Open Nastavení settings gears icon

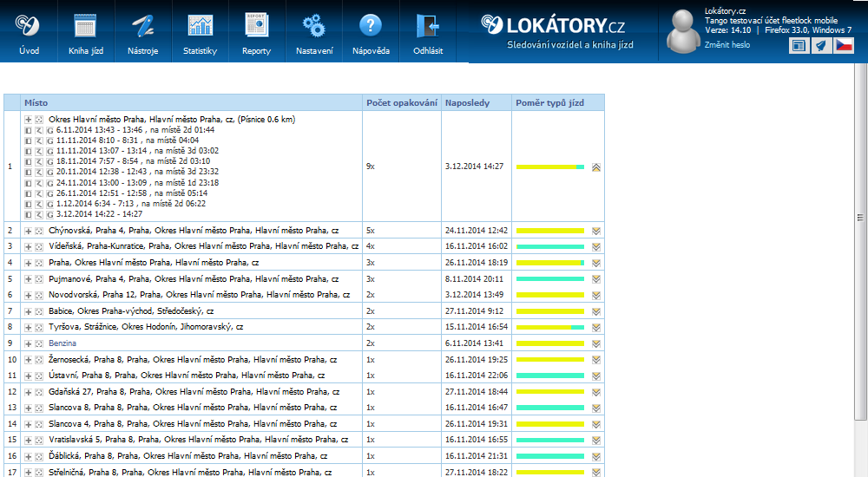[x=313, y=32]
